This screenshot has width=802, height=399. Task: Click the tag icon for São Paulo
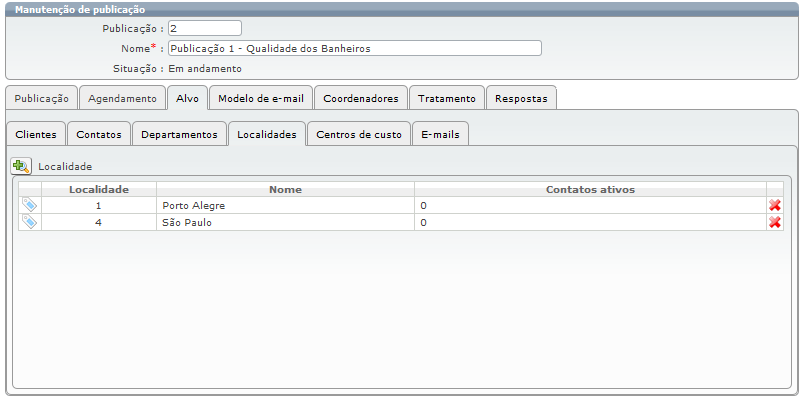(30, 222)
